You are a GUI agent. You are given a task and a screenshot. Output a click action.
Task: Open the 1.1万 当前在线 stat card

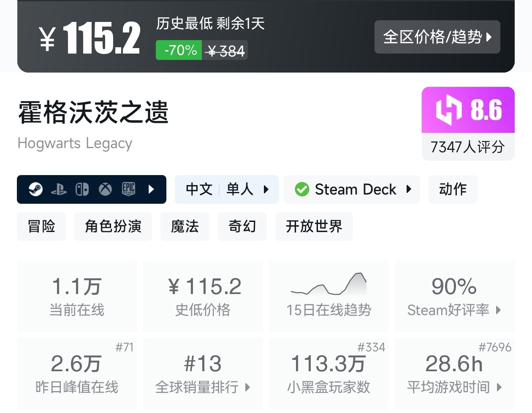click(77, 296)
